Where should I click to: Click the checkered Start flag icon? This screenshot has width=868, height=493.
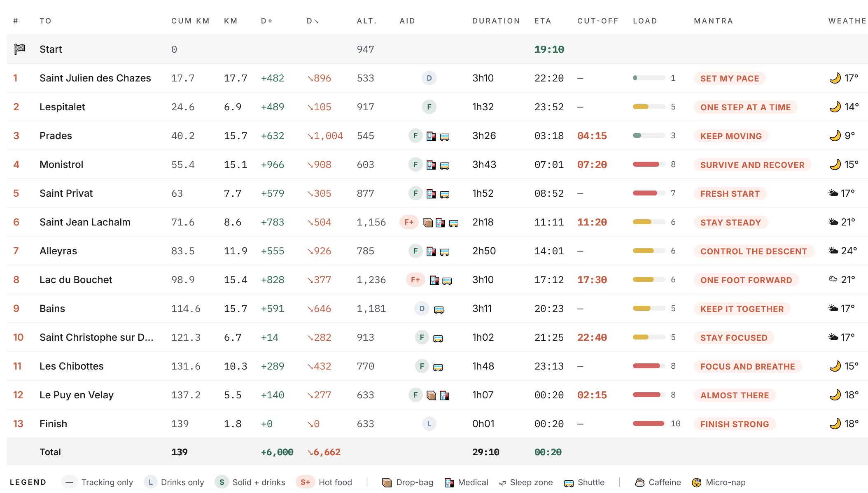(x=19, y=49)
